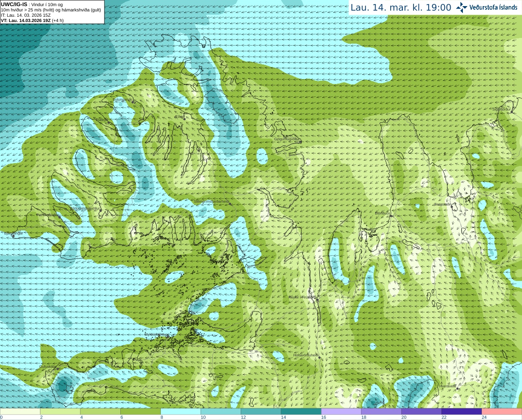This screenshot has height=420, width=522.
Task: Click the 'Bjargtangar' place label
Action: (x=13, y=233)
